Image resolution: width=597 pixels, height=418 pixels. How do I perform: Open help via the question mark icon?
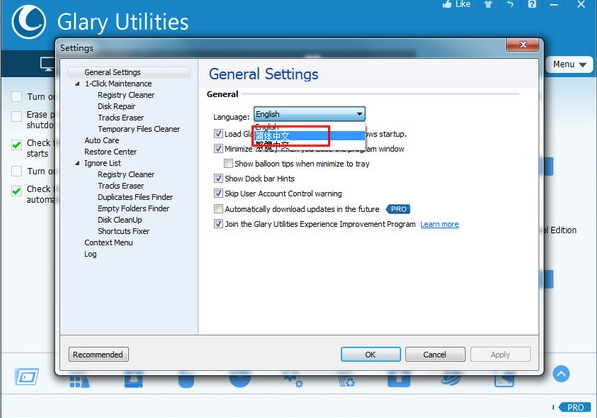(532, 4)
